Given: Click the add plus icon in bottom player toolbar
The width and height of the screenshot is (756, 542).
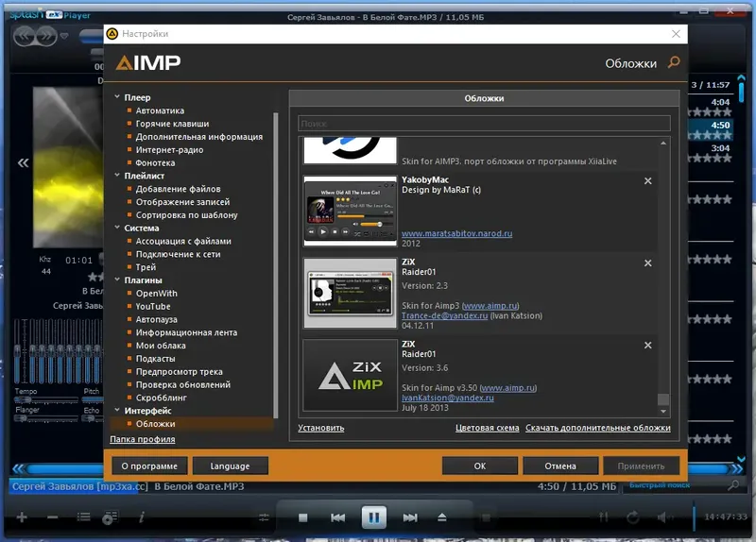Looking at the screenshot, I should pos(22,517).
